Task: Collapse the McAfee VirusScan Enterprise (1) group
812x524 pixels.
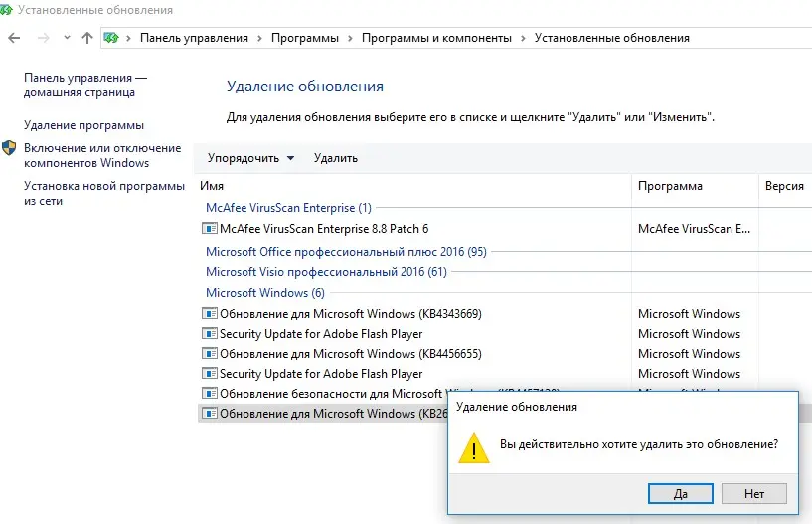Action: click(288, 208)
